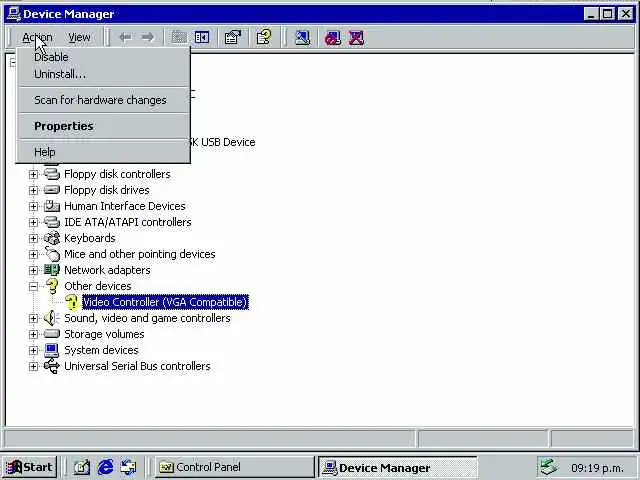Collapse the Other devices node

(x=33, y=286)
